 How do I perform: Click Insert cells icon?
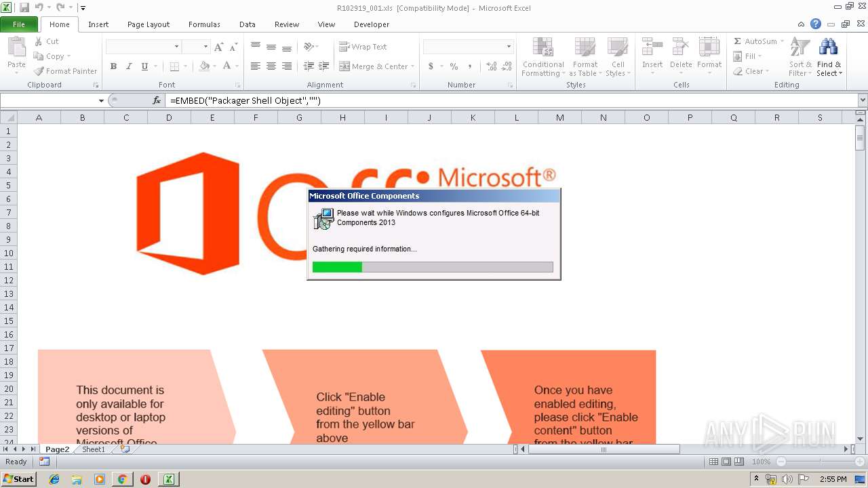[x=652, y=47]
